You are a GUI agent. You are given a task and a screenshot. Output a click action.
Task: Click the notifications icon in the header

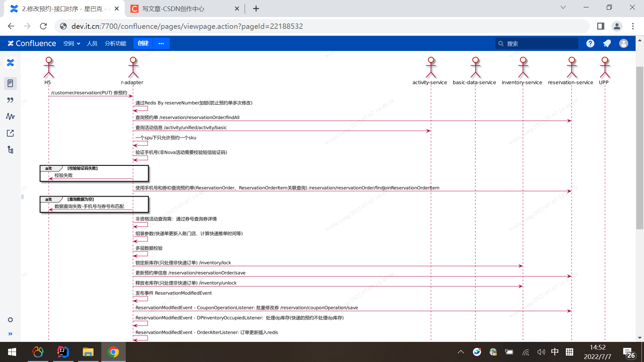(x=607, y=44)
